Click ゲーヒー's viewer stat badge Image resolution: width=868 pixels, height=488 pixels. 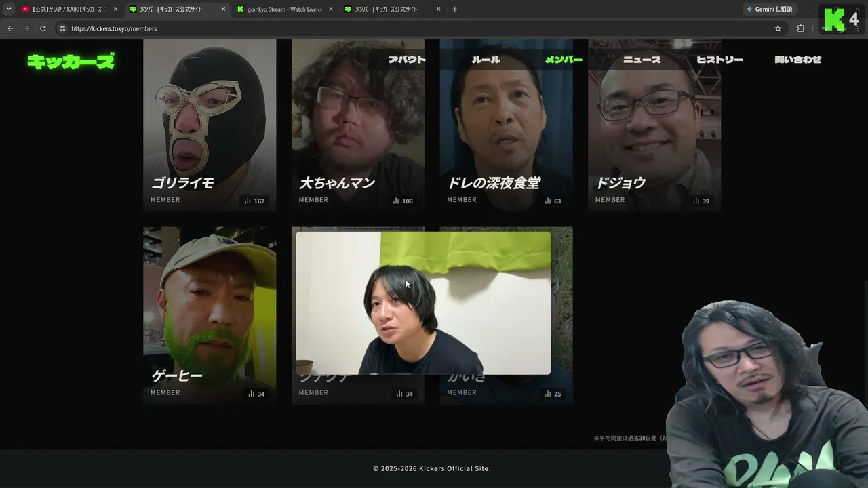point(256,394)
